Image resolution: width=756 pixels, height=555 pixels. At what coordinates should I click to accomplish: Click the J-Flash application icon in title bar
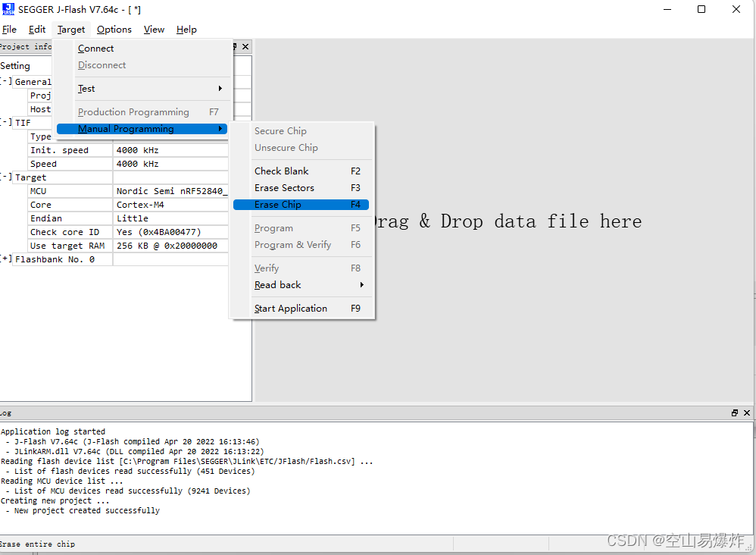pyautogui.click(x=8, y=9)
